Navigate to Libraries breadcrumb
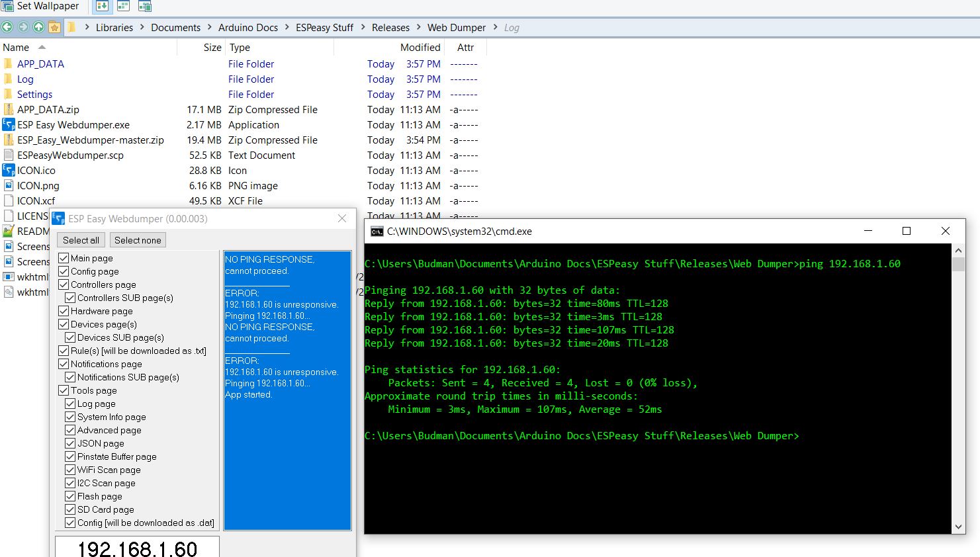 114,27
